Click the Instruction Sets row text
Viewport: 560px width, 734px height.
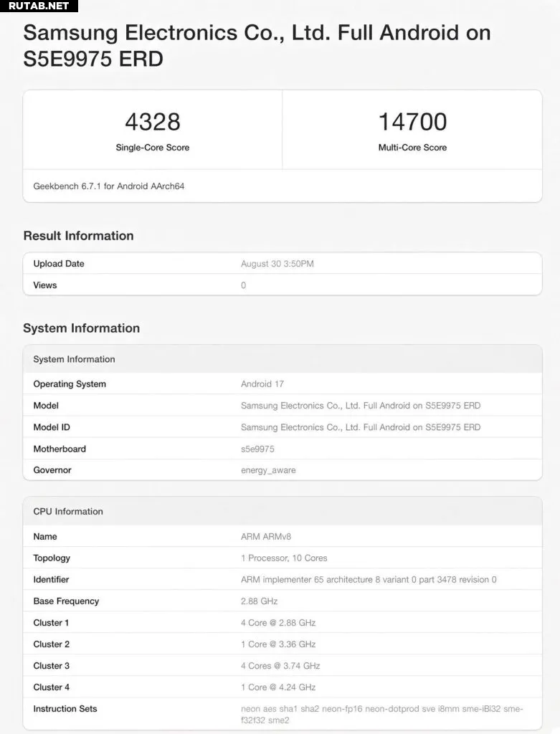coord(283,715)
